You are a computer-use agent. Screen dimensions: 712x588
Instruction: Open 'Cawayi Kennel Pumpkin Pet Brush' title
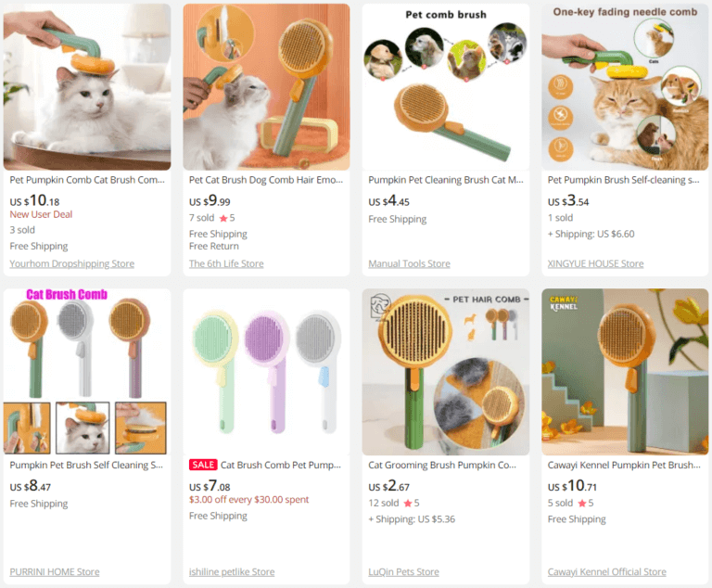click(625, 465)
